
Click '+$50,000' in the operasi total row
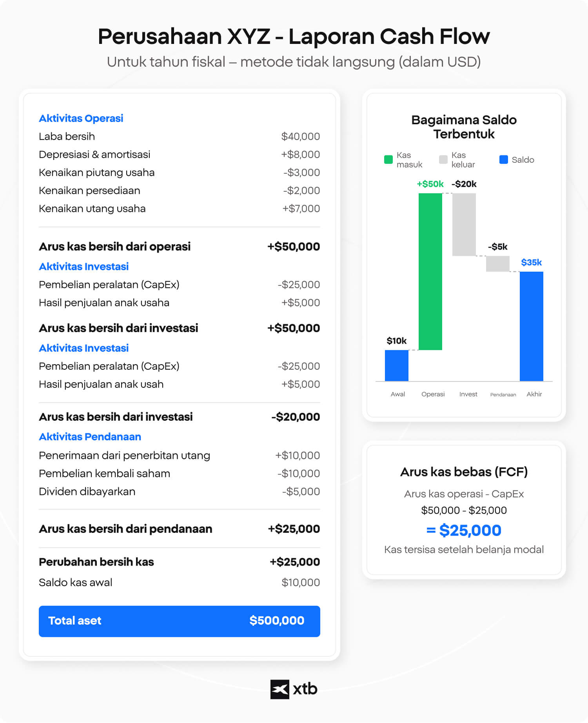point(294,247)
